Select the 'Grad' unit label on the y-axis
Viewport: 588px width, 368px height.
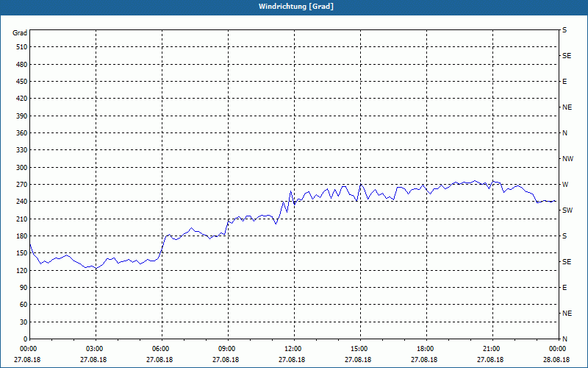click(20, 33)
